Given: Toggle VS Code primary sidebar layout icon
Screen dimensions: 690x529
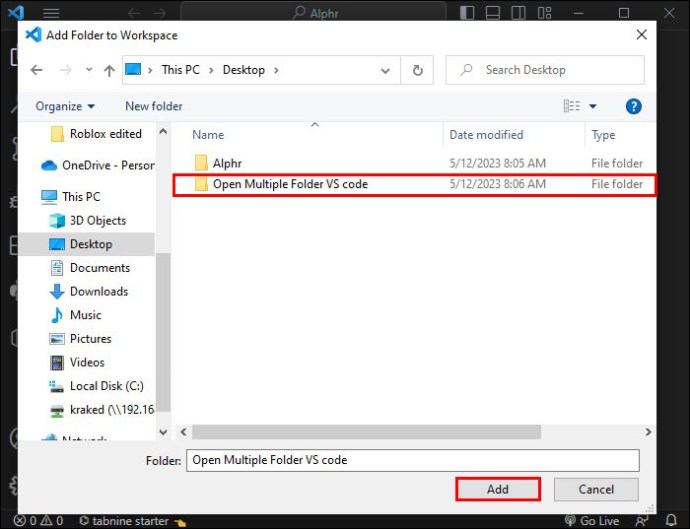Looking at the screenshot, I should [x=467, y=13].
